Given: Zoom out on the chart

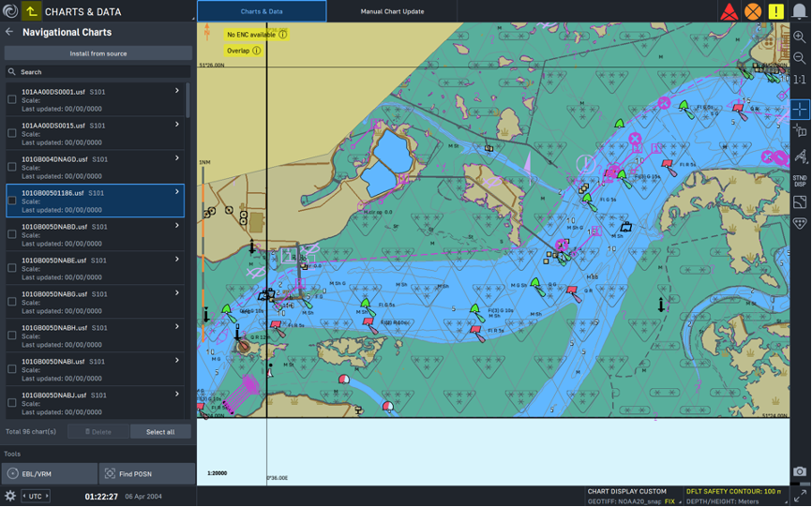Looking at the screenshot, I should coord(800,58).
